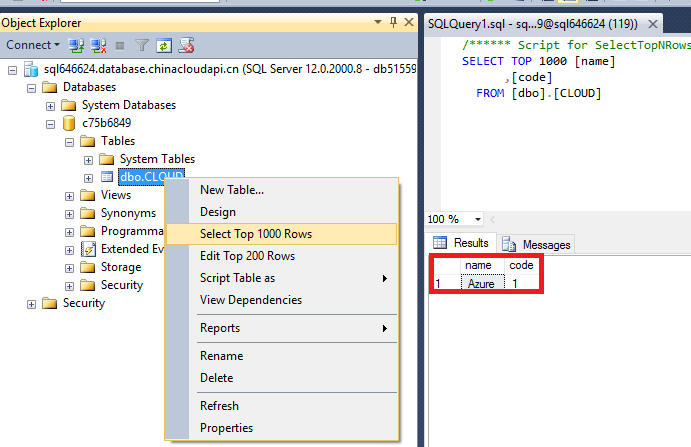The height and width of the screenshot is (447, 691).
Task: Expand database-level Security folder under c75b6849
Action: [69, 286]
